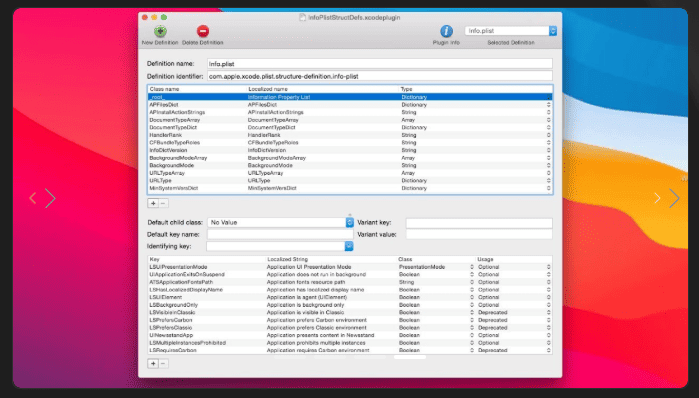
Task: Select the UINewsstandApp key row
Action: (x=350, y=335)
